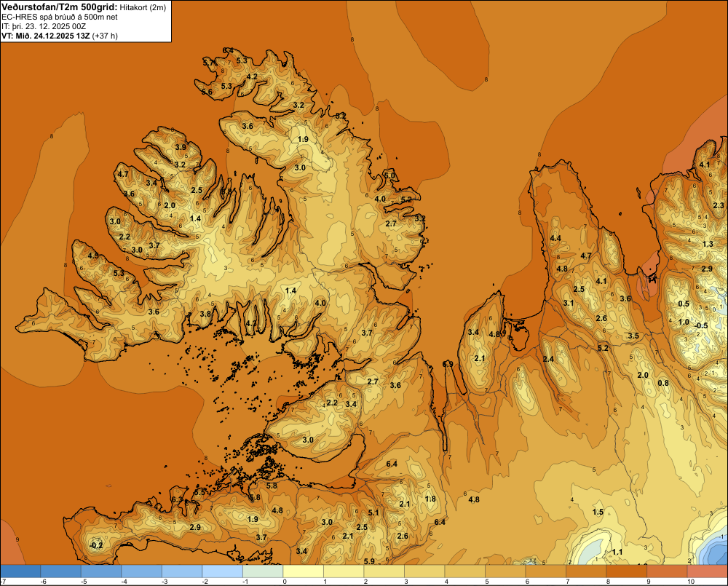The image size is (728, 586).
Task: Click the legend scale label '-4'
Action: [124, 582]
